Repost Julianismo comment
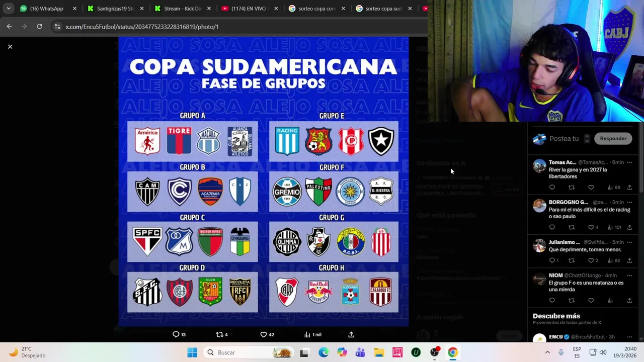Image resolution: width=644 pixels, height=362 pixels. [571, 260]
